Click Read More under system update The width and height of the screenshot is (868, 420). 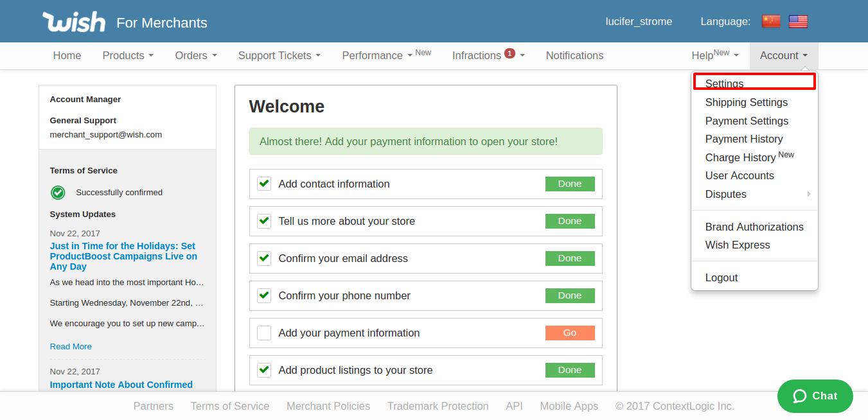(71, 346)
